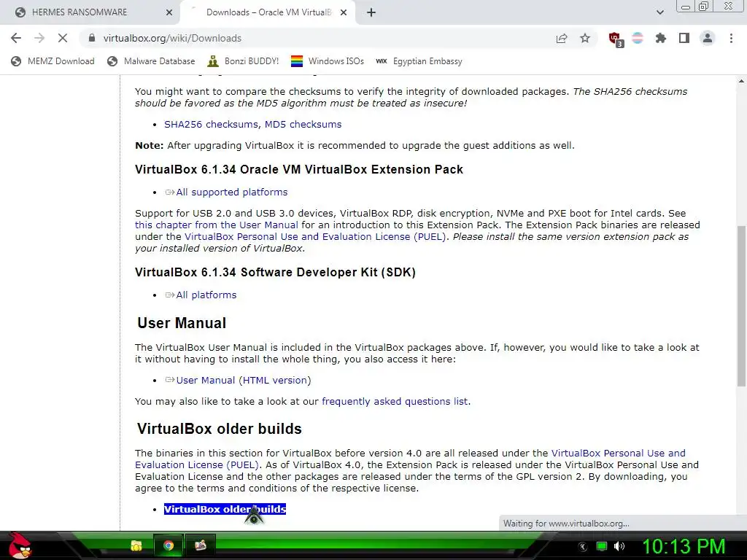Expand the tab search chevron
The height and width of the screenshot is (560, 747).
click(659, 13)
